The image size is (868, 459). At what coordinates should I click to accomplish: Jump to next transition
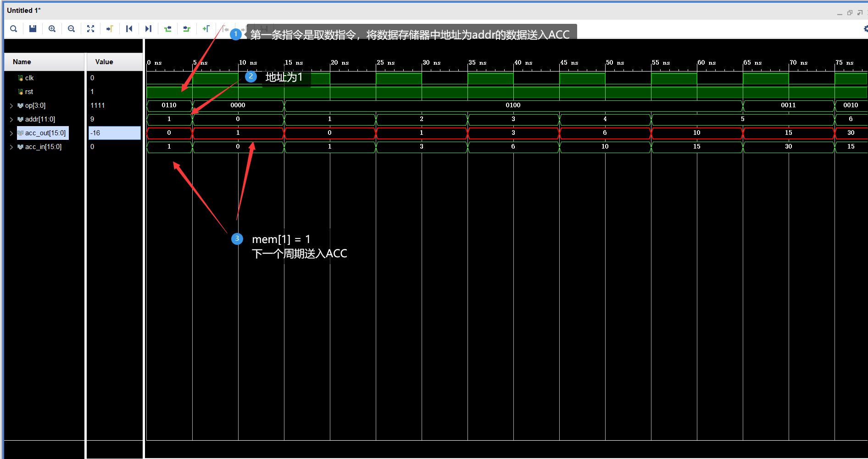point(187,28)
